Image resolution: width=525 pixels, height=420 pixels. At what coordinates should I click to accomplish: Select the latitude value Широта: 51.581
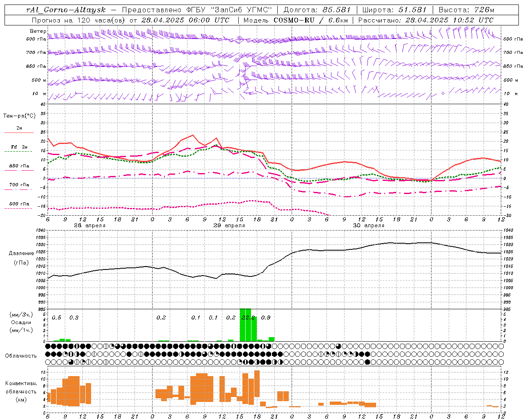point(395,10)
